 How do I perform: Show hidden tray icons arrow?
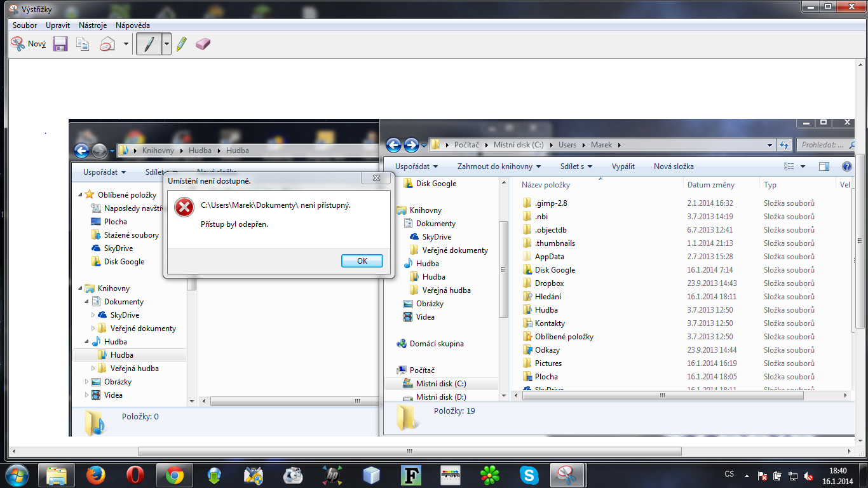[x=748, y=475]
